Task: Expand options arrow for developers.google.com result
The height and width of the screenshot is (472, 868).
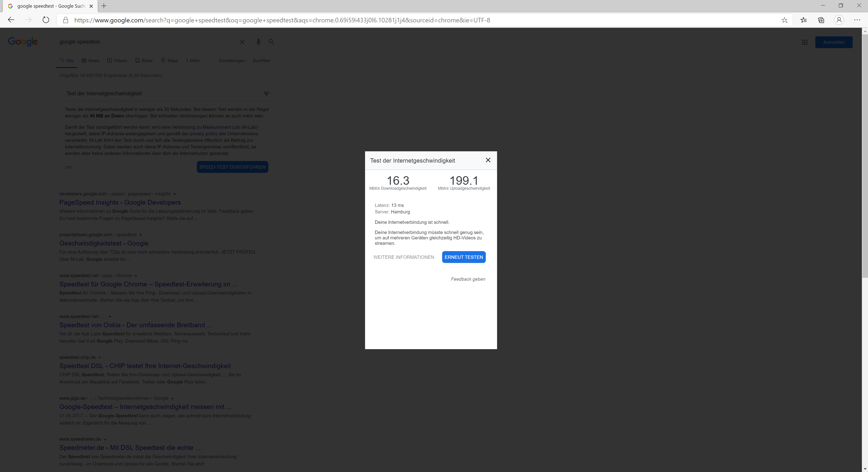Action: point(175,194)
